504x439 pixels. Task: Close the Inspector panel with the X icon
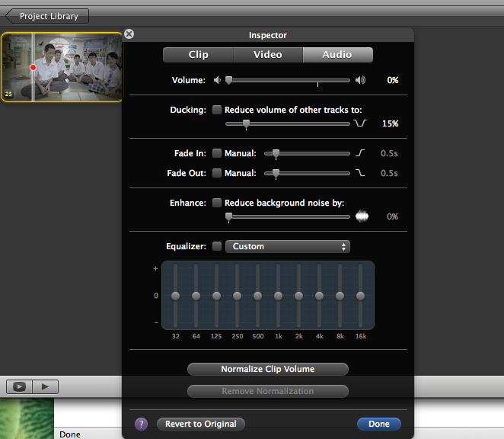129,34
